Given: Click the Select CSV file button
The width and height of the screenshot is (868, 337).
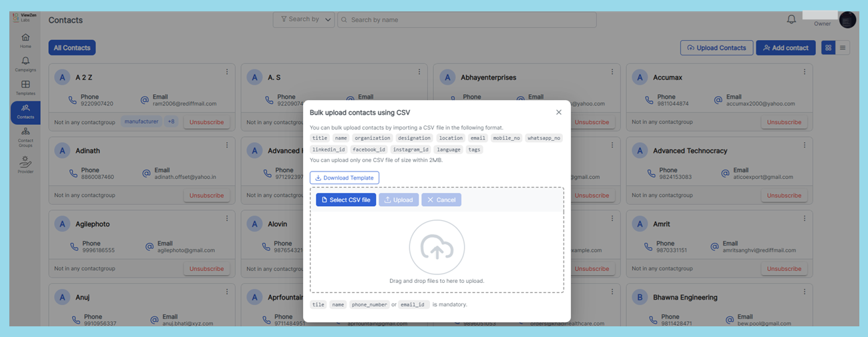Looking at the screenshot, I should tap(346, 200).
